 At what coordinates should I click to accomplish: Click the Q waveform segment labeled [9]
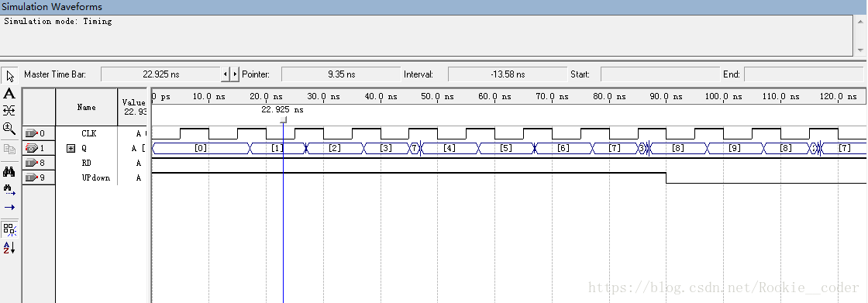pyautogui.click(x=735, y=149)
